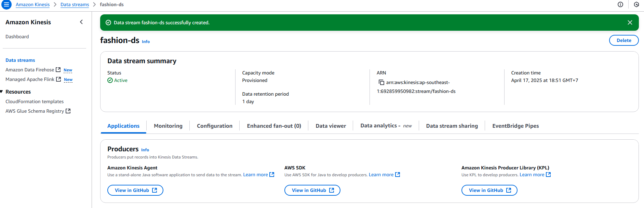Click external link icon beside AWS Glue Schema Registry
Image resolution: width=644 pixels, height=208 pixels.
pyautogui.click(x=68, y=111)
